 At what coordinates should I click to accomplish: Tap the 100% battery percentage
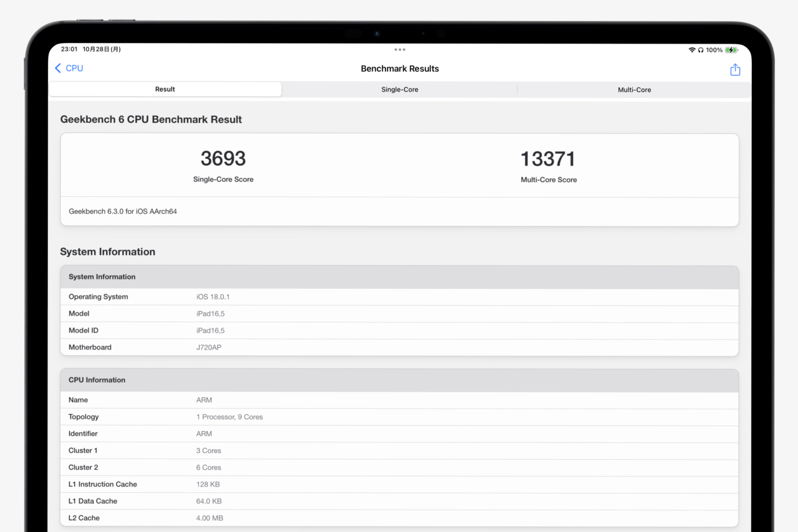click(x=714, y=50)
